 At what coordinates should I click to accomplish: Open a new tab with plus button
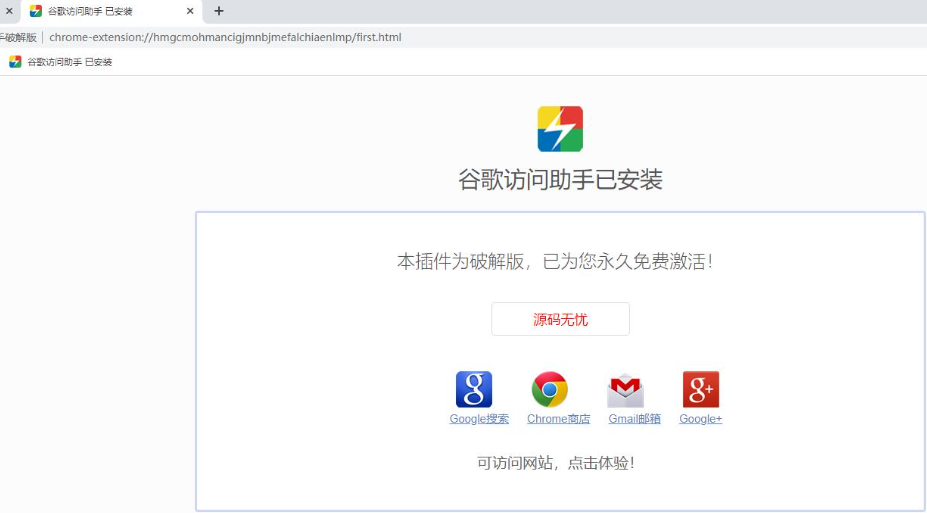219,11
